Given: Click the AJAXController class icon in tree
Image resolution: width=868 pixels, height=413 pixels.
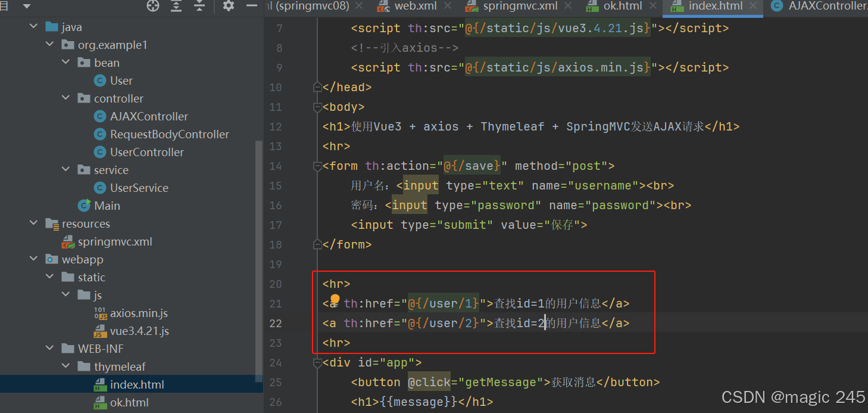Looking at the screenshot, I should [100, 116].
